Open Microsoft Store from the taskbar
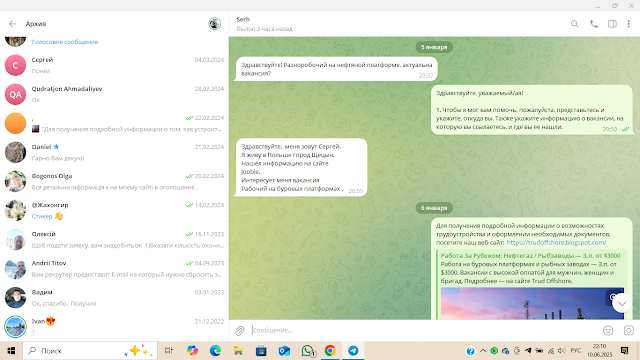640x360 pixels. pos(261,351)
